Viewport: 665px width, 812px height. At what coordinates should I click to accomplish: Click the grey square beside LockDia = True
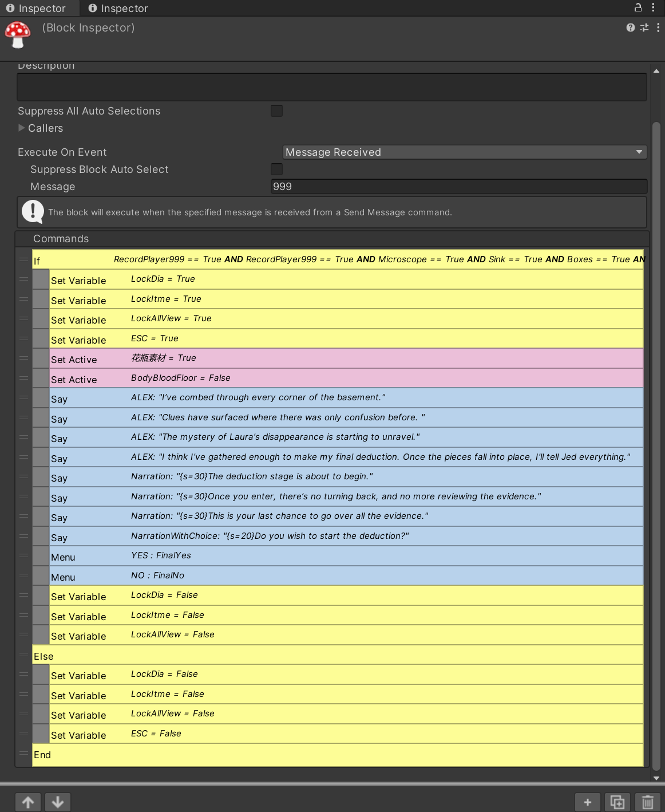tap(41, 279)
